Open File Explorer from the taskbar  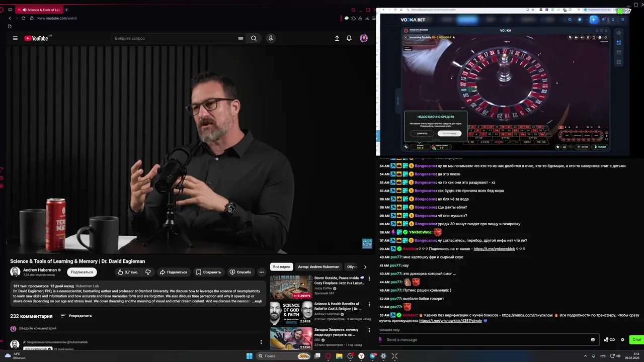pos(339,356)
